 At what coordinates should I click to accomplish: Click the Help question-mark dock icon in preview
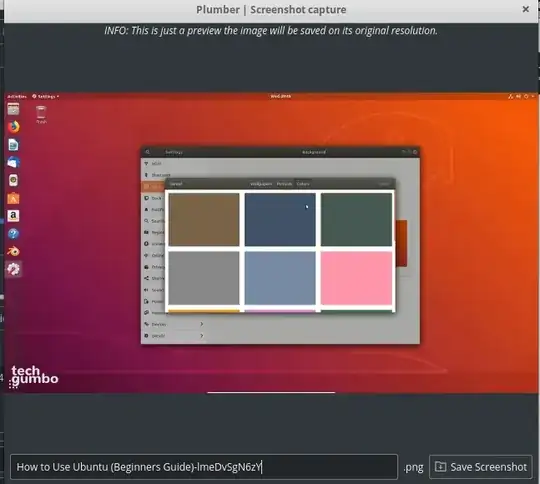[13, 234]
